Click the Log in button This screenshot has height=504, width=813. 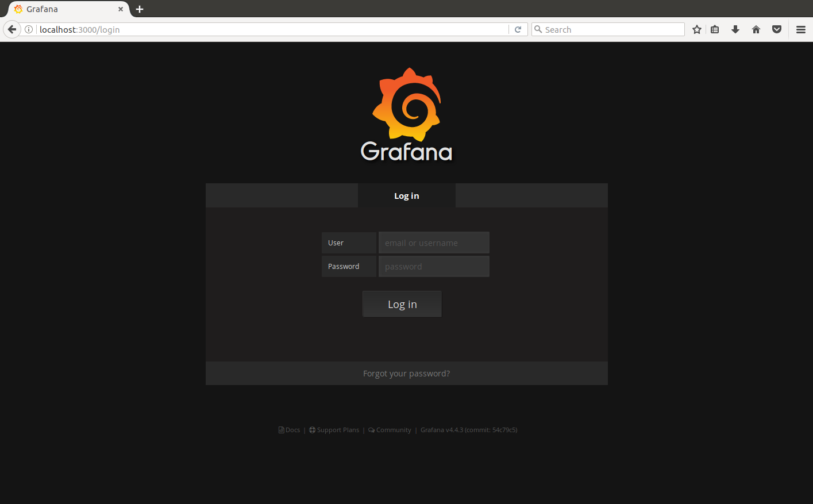[x=402, y=304]
